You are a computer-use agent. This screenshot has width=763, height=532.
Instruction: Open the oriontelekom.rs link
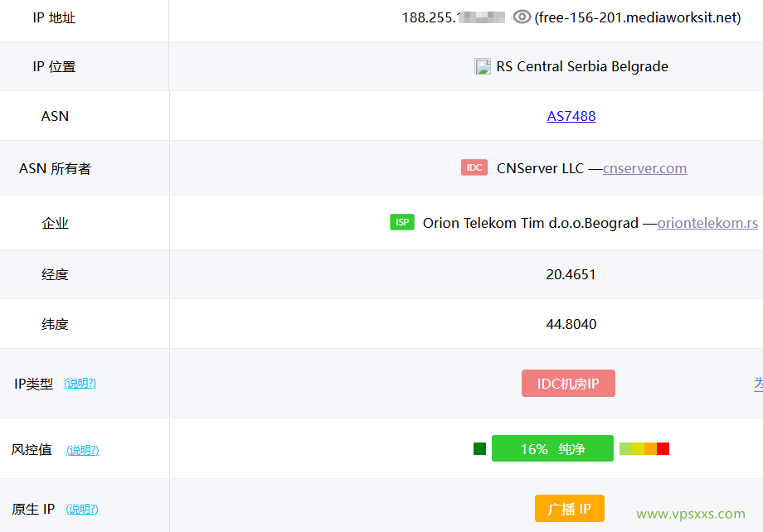point(707,223)
